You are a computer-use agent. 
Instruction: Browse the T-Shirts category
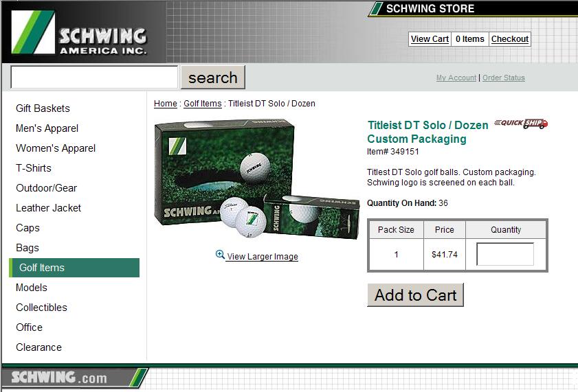[34, 168]
